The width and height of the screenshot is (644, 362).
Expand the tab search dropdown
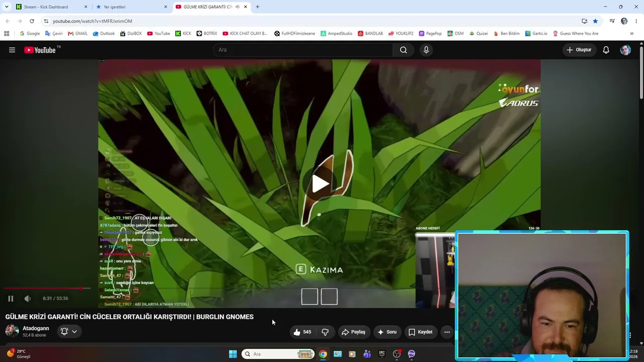(x=7, y=7)
